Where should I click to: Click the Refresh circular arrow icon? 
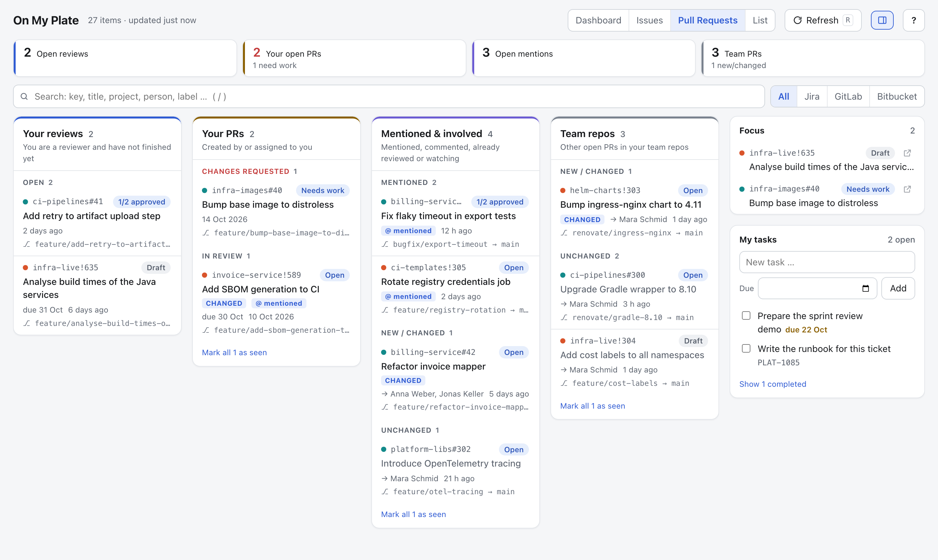point(797,21)
